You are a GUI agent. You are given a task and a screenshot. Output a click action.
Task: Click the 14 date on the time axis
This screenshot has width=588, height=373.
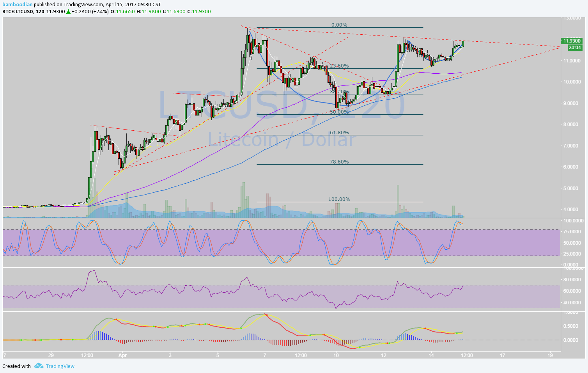431,355
